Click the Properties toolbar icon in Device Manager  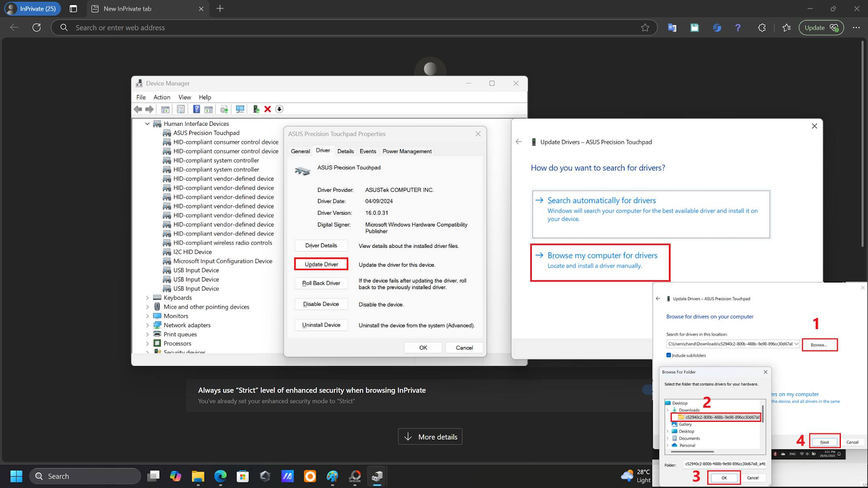(181, 109)
